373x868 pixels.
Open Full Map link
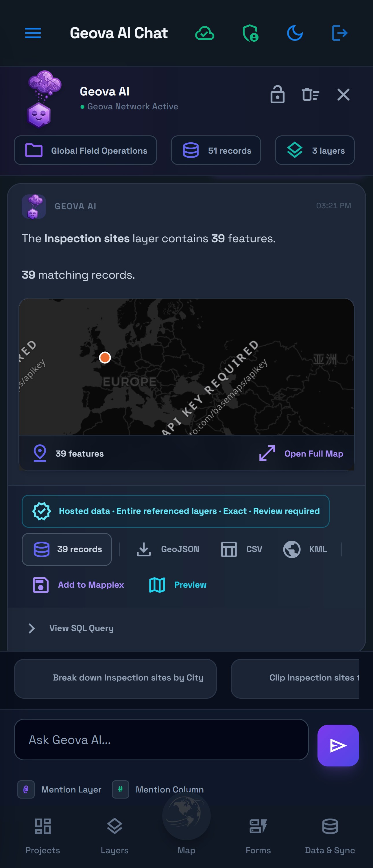(x=301, y=453)
